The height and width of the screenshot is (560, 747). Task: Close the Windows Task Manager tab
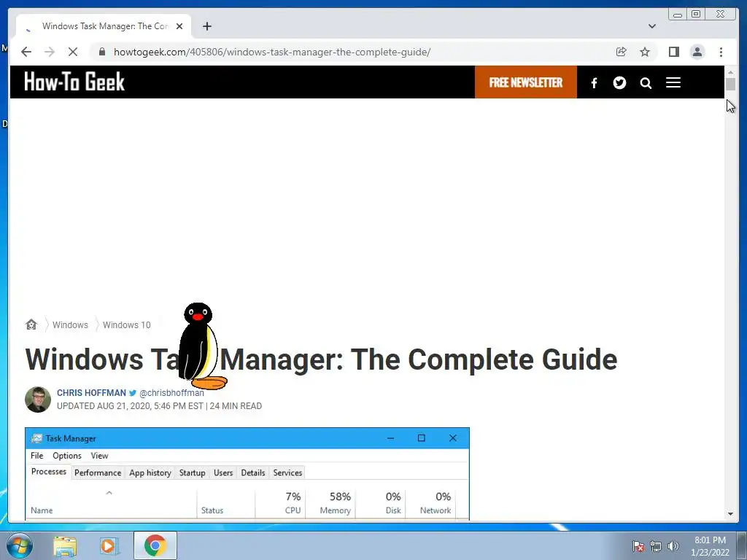pyautogui.click(x=179, y=26)
